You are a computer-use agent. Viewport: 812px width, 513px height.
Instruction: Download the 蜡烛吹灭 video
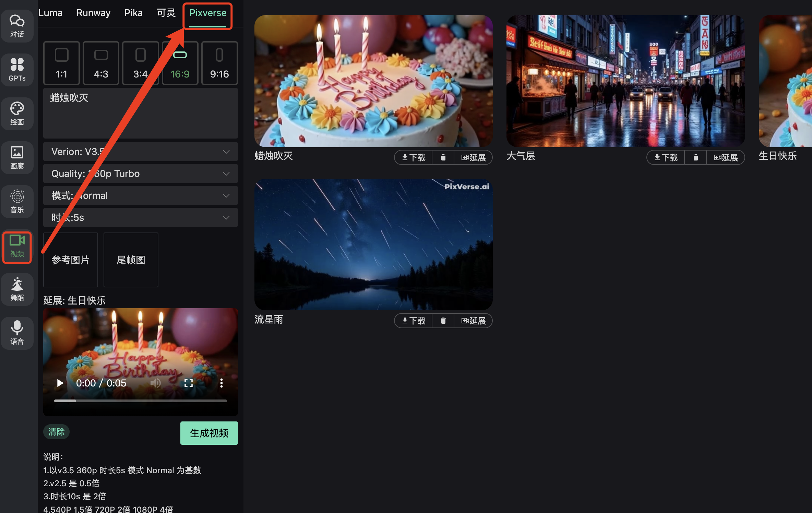pos(413,157)
